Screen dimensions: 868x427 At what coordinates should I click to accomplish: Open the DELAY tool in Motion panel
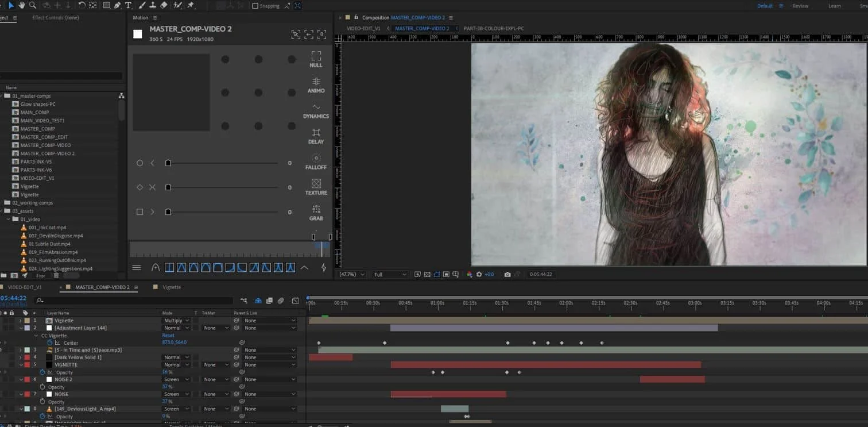316,136
